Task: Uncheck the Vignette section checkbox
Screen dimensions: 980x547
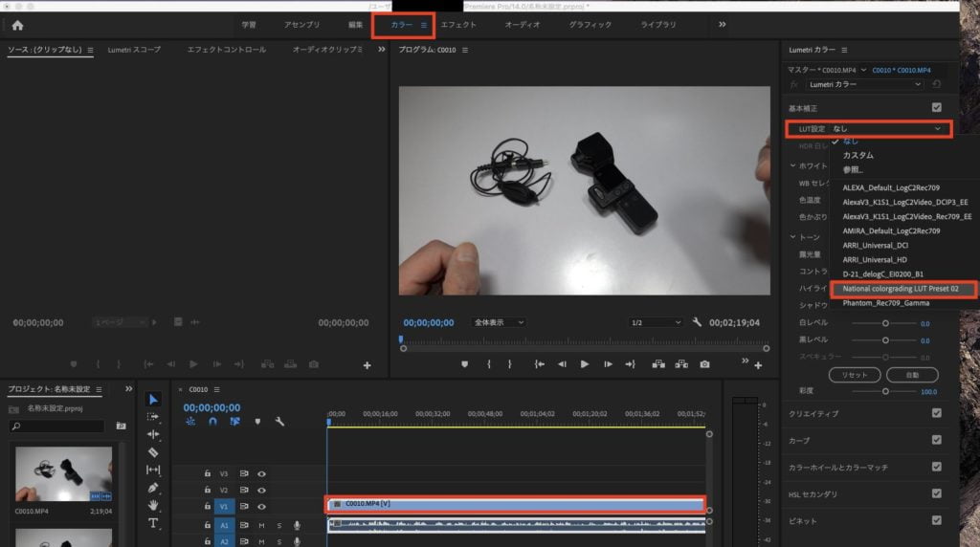Action: coord(936,520)
